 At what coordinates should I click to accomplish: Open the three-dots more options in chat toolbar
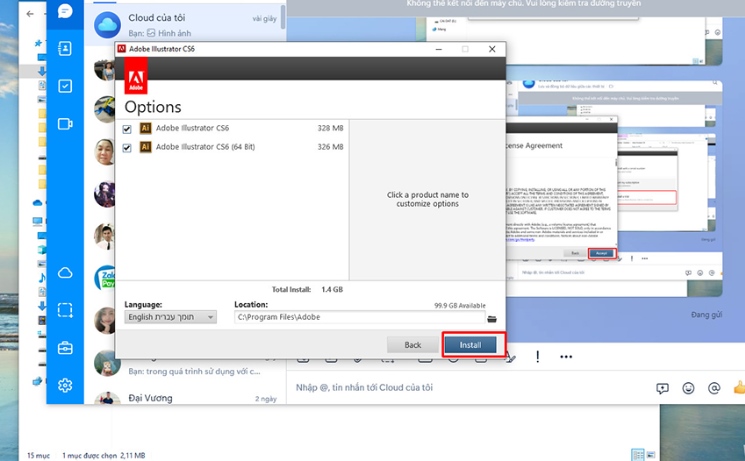coord(566,357)
